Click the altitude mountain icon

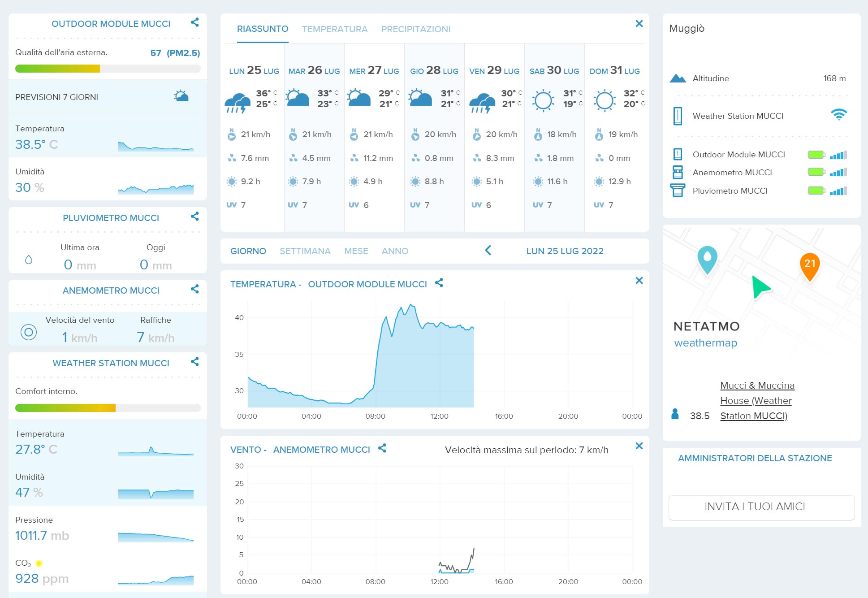[678, 78]
